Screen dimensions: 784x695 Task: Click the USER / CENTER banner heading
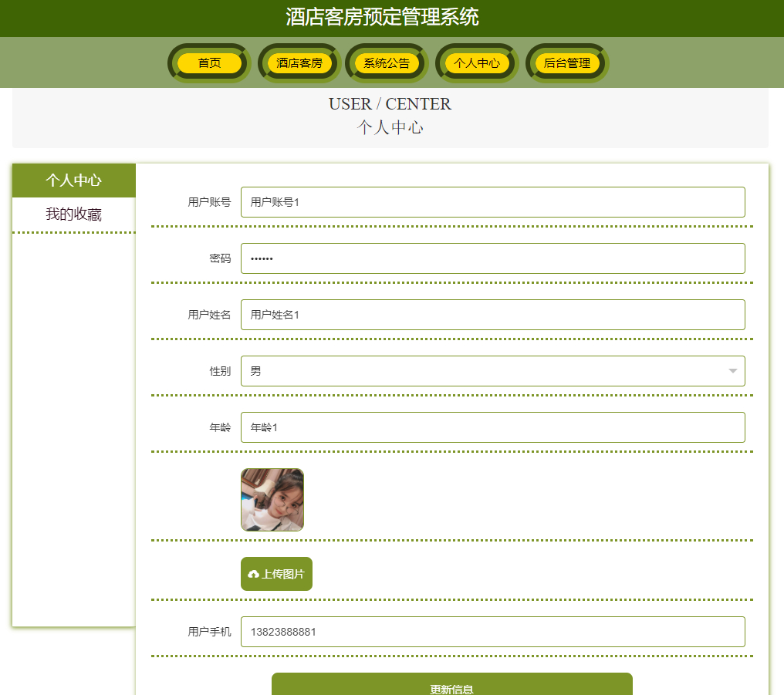point(390,103)
